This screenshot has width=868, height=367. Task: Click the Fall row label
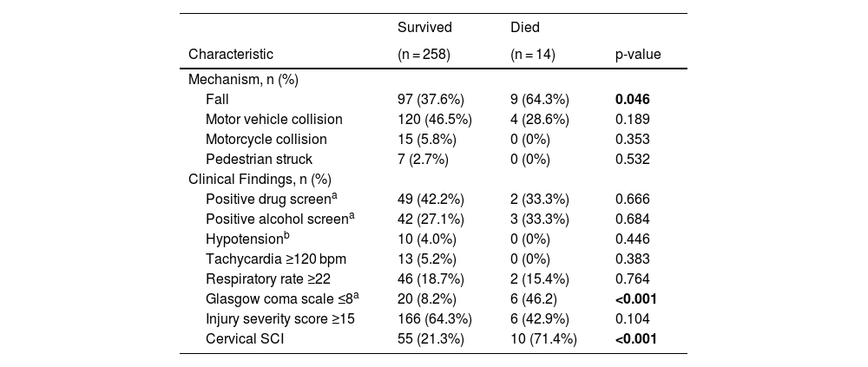click(217, 100)
